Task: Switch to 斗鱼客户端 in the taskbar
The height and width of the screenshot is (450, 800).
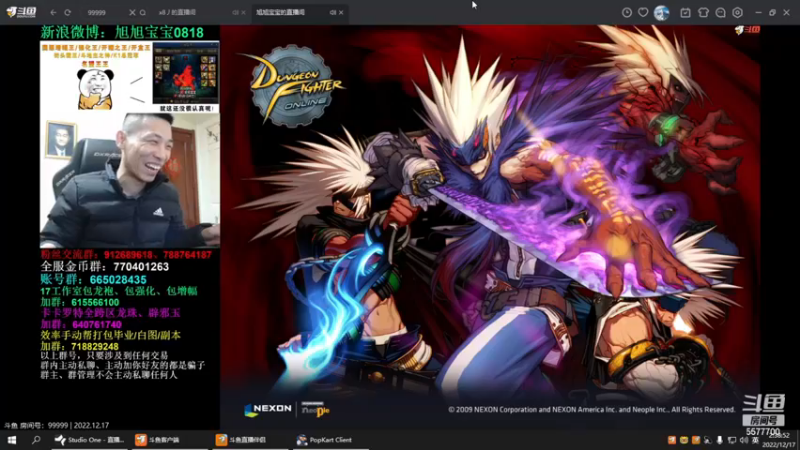Action: pyautogui.click(x=169, y=440)
